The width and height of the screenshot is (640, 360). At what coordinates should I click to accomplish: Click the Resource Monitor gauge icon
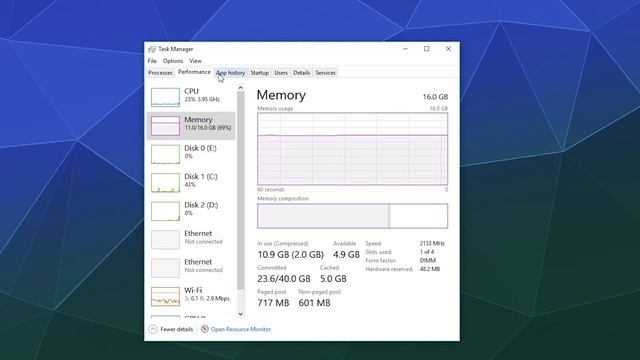click(x=204, y=329)
